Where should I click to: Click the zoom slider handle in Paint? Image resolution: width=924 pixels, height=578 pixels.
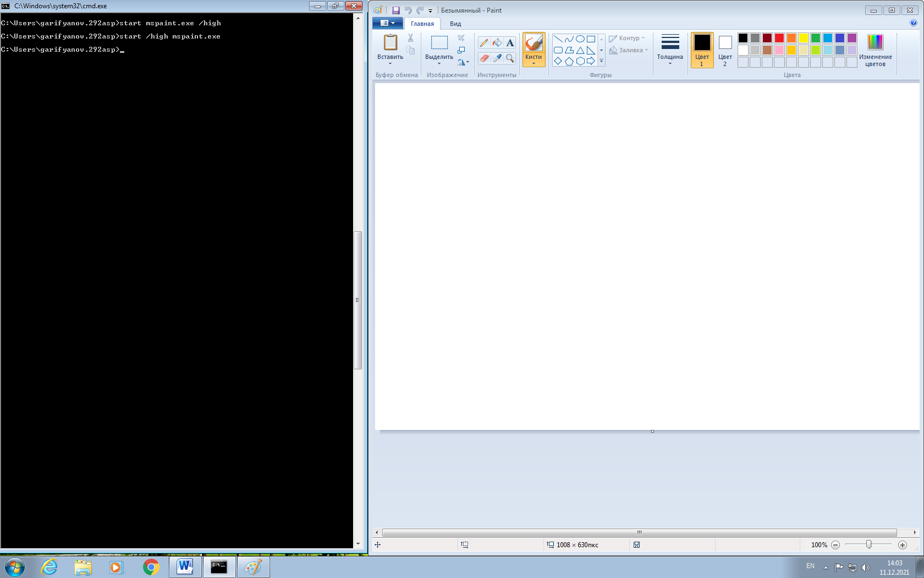point(868,544)
